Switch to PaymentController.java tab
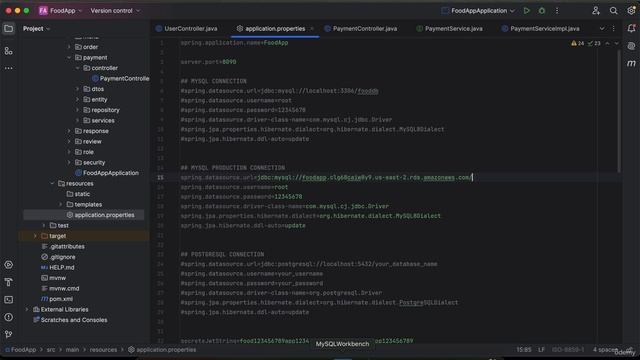The width and height of the screenshot is (640, 360). (361, 29)
